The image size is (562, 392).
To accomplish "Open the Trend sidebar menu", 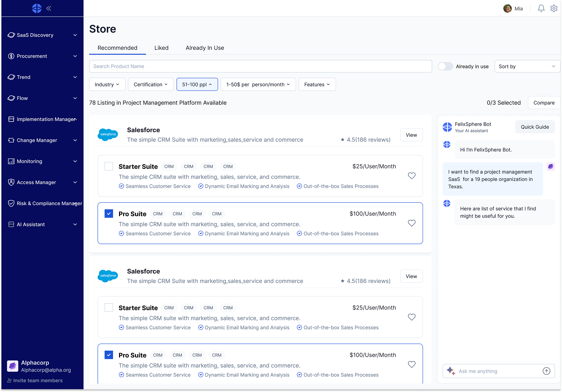I will tap(42, 77).
